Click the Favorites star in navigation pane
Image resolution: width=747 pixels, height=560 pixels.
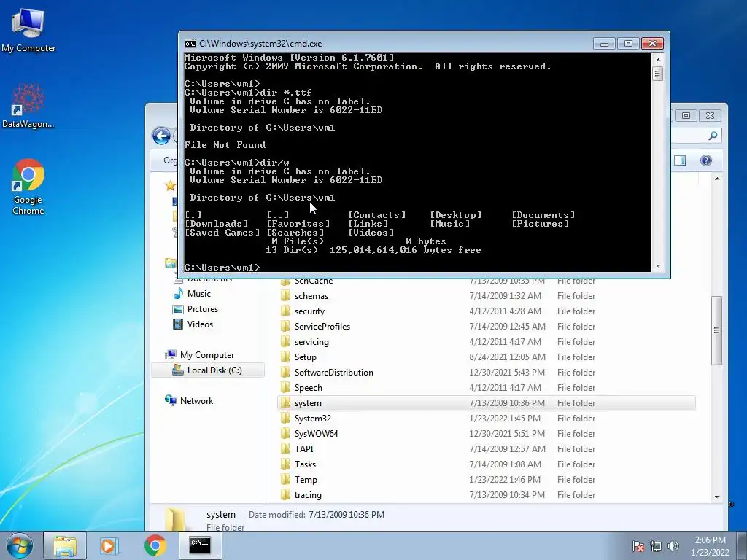(x=170, y=186)
